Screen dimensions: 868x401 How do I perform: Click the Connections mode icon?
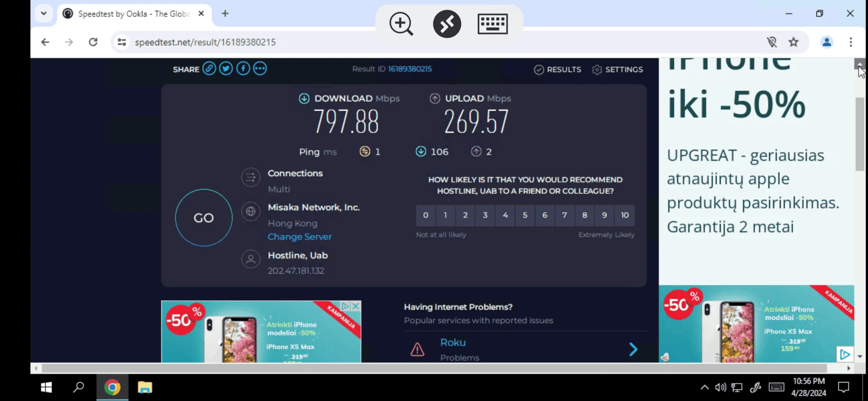[251, 178]
